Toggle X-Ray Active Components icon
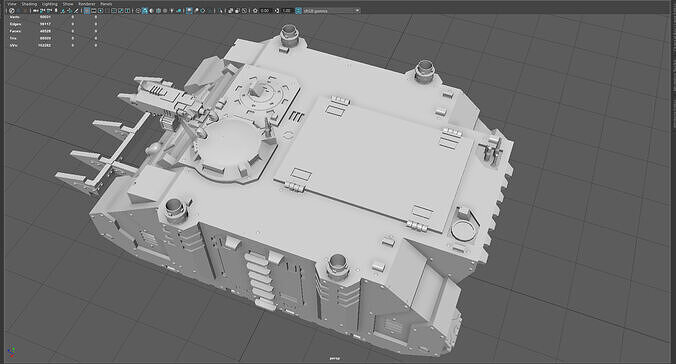This screenshot has height=364, width=676. 237,11
